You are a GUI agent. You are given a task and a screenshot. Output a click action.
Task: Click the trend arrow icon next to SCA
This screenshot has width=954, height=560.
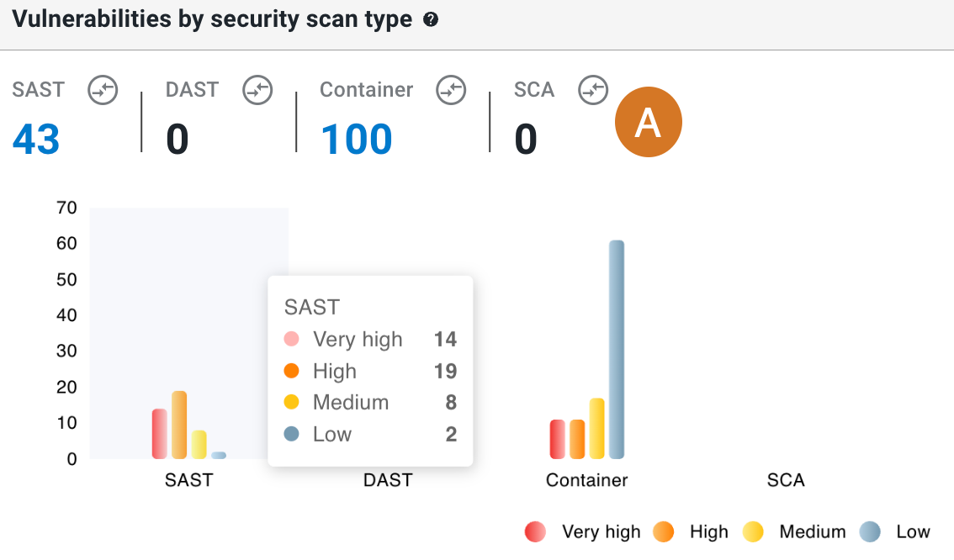tap(593, 90)
